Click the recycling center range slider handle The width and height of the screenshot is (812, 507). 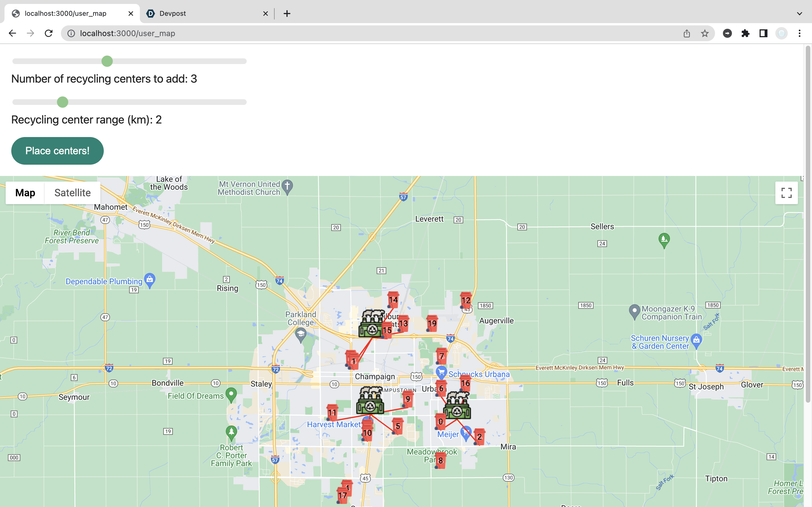point(62,102)
